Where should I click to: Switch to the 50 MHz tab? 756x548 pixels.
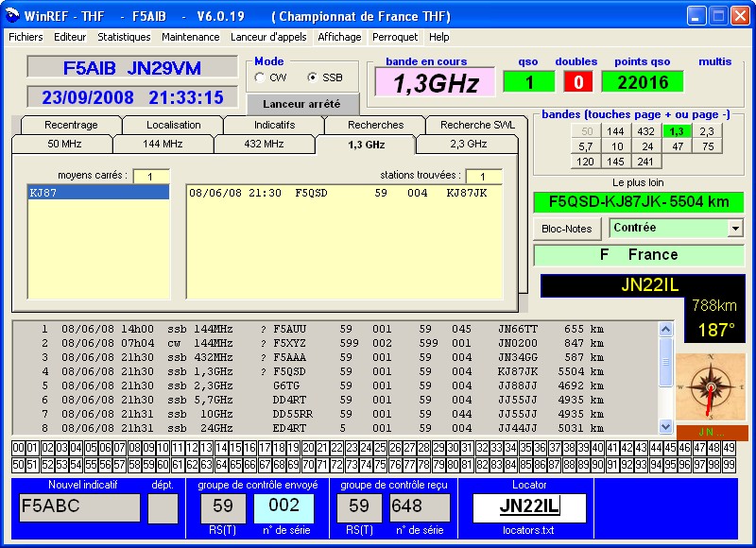[64, 145]
